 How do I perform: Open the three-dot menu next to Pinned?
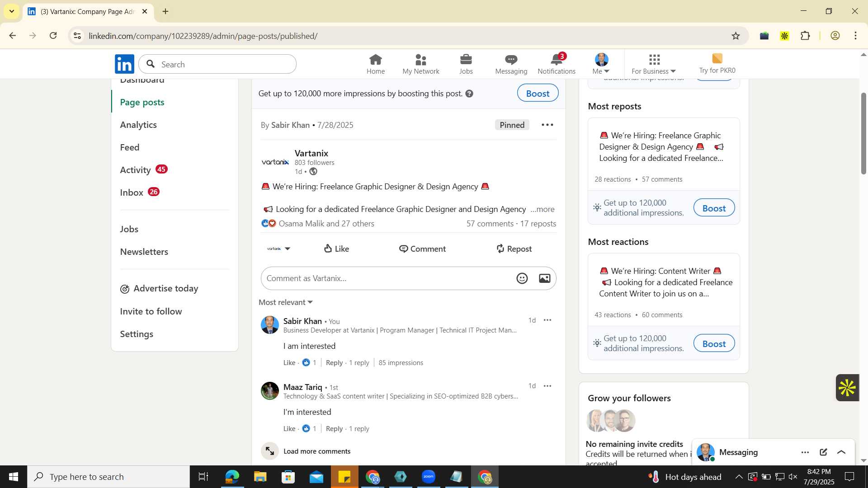pos(547,125)
